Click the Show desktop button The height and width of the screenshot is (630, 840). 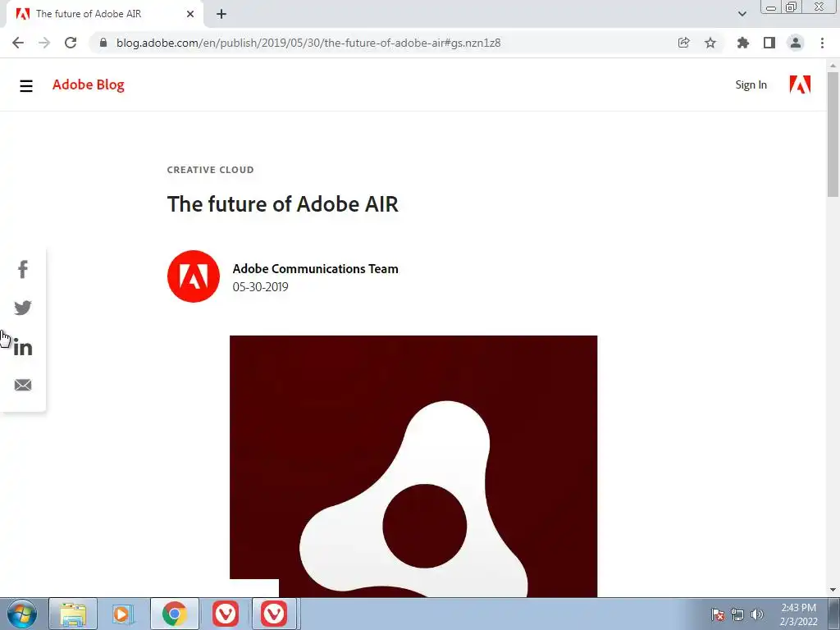(x=834, y=614)
